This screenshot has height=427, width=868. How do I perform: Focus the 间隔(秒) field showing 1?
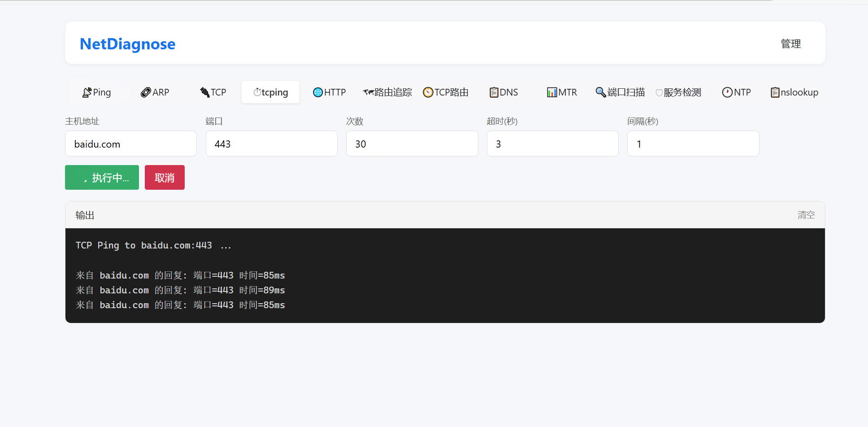coord(693,144)
